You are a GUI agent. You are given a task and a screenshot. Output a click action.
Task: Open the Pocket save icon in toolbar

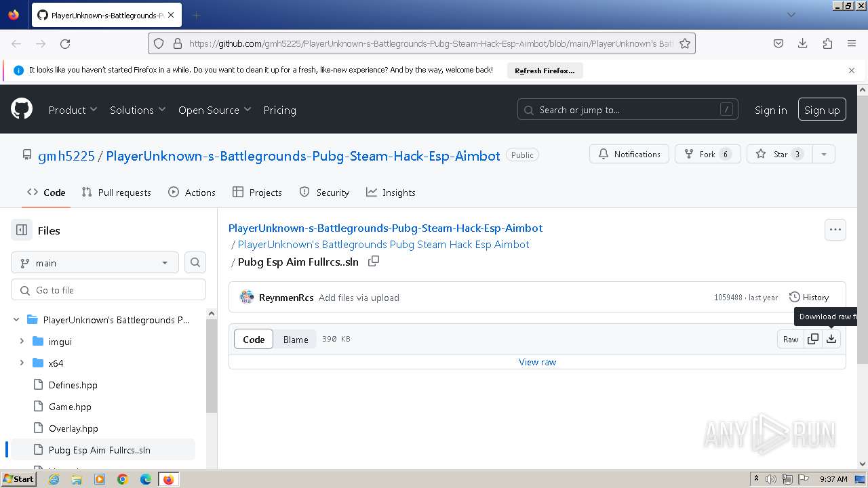(x=778, y=43)
